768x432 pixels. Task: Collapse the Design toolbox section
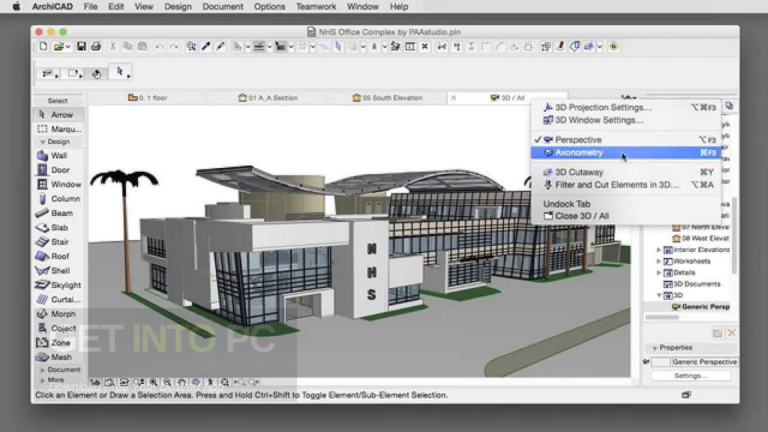coord(43,142)
